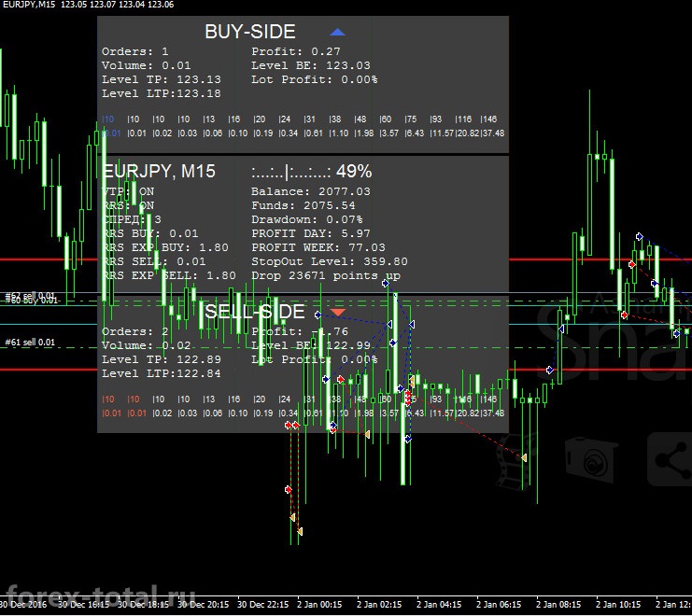Click the highlighted blue 0.01 buy grid step
The width and height of the screenshot is (692, 616).
pos(111,133)
